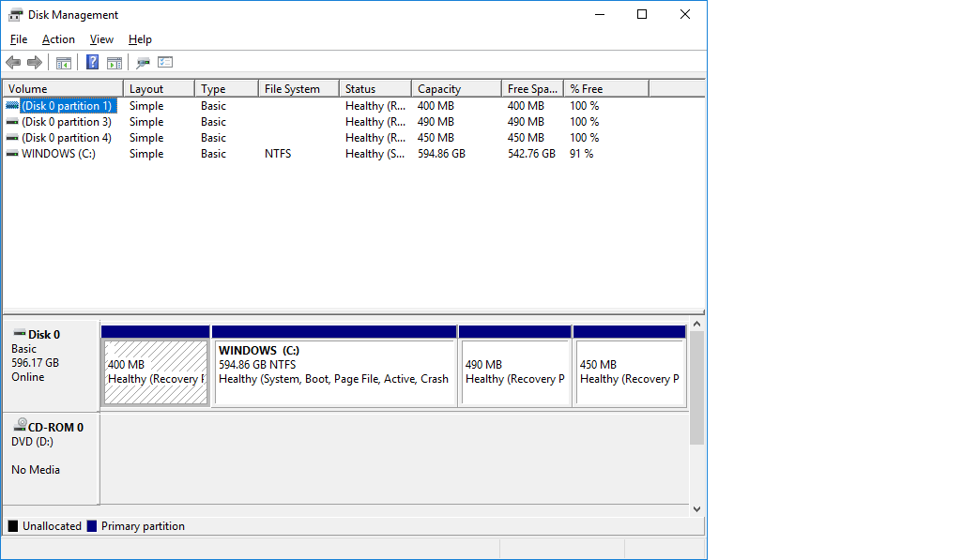Select the 490 MB recovery partition block
This screenshot has width=963, height=560.
click(514, 371)
